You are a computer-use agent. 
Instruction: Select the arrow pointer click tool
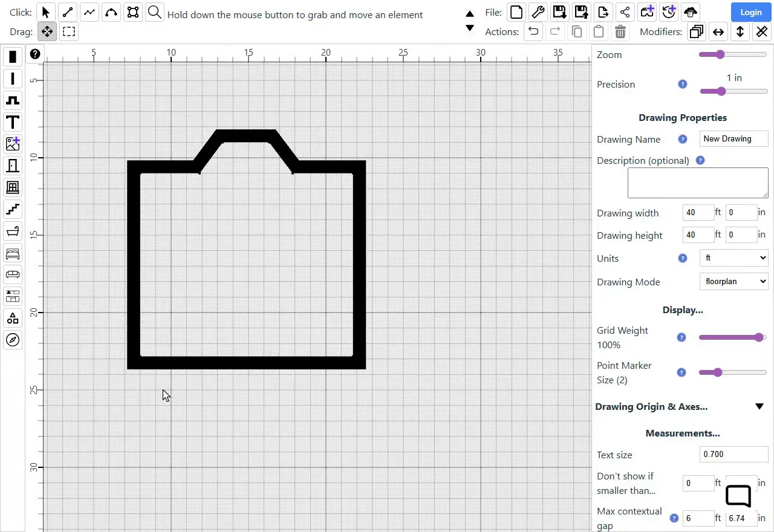(x=46, y=12)
